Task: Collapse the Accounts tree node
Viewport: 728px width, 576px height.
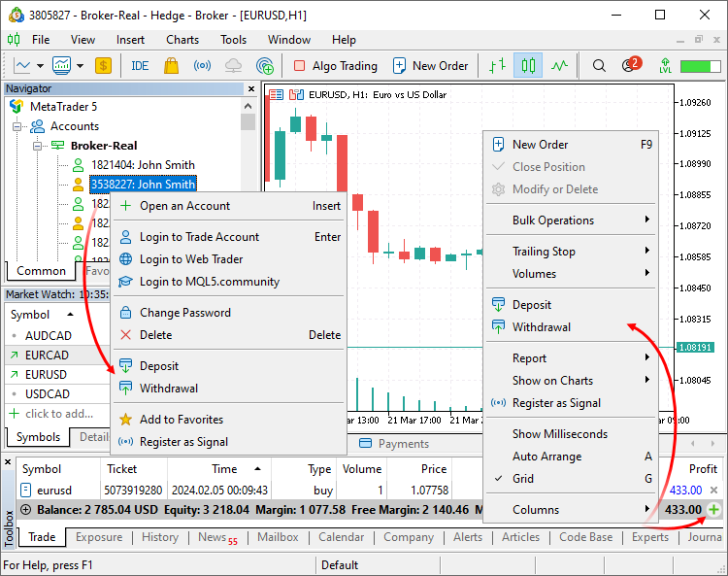Action: coord(17,126)
